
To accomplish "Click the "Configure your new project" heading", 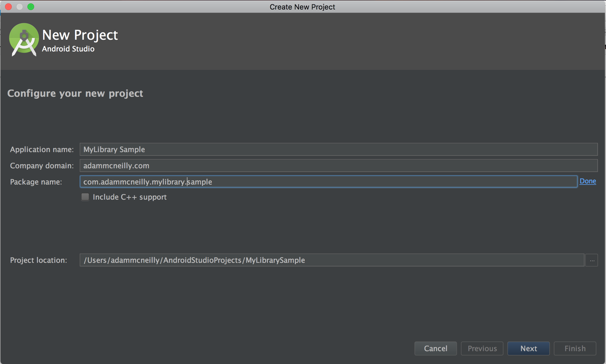I will click(75, 93).
